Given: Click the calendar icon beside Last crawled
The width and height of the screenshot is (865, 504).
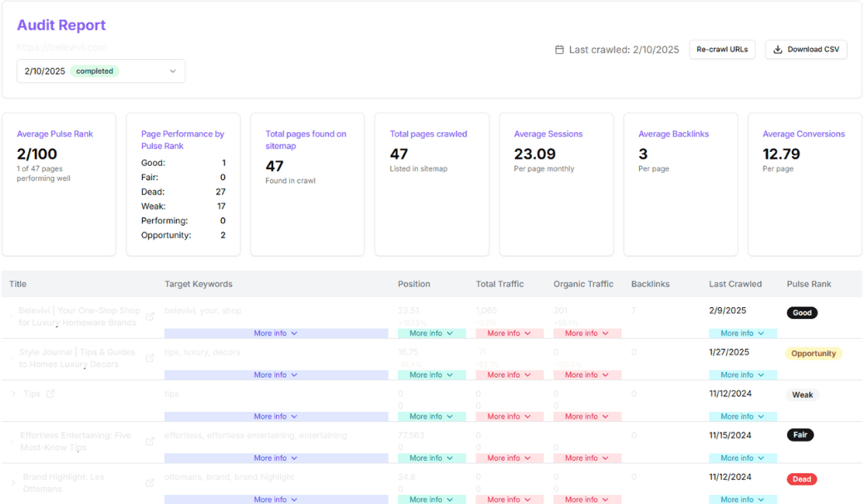Looking at the screenshot, I should pyautogui.click(x=559, y=50).
